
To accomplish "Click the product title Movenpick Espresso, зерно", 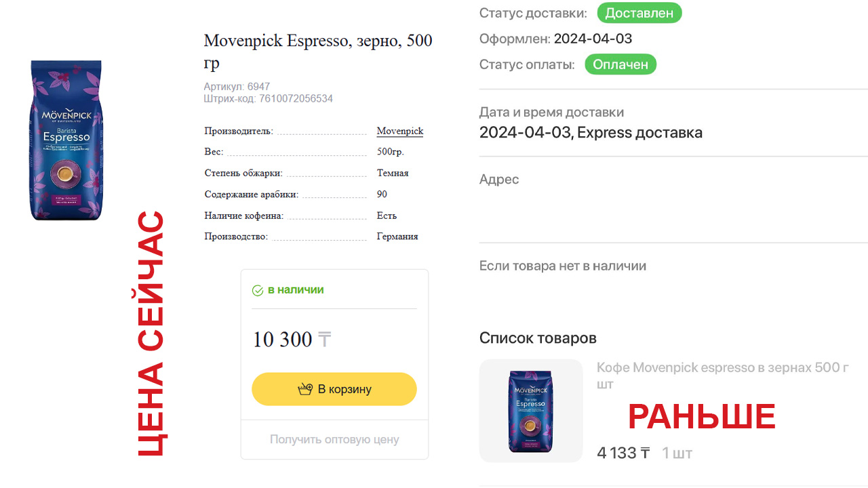I will [x=317, y=52].
